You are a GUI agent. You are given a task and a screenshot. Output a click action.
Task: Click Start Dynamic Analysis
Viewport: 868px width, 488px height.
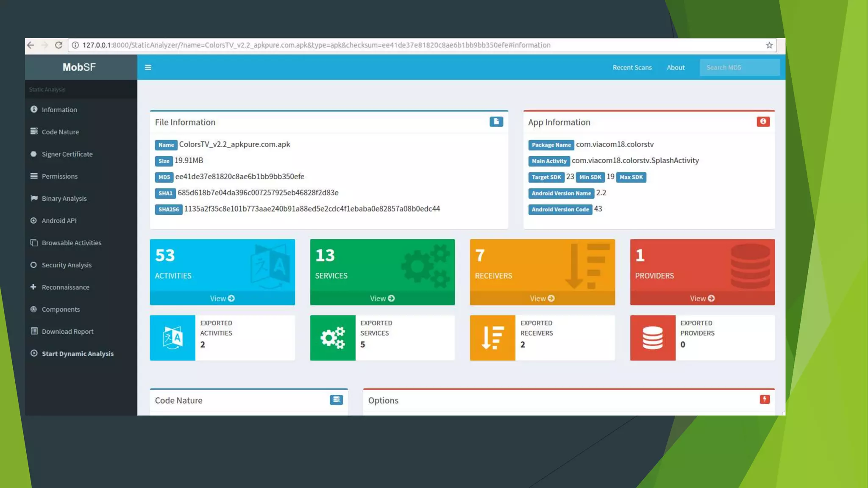coord(78,354)
